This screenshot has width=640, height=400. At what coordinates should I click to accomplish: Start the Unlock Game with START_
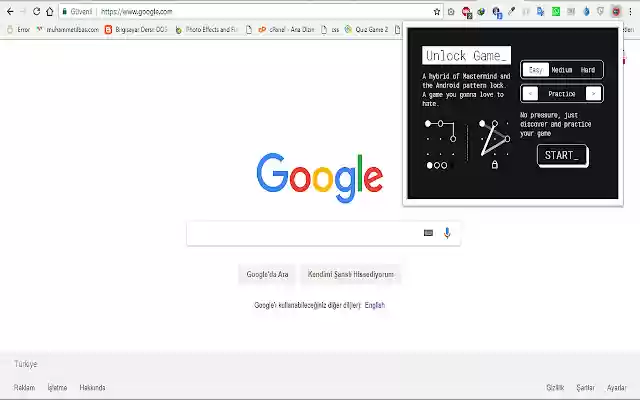click(x=562, y=156)
